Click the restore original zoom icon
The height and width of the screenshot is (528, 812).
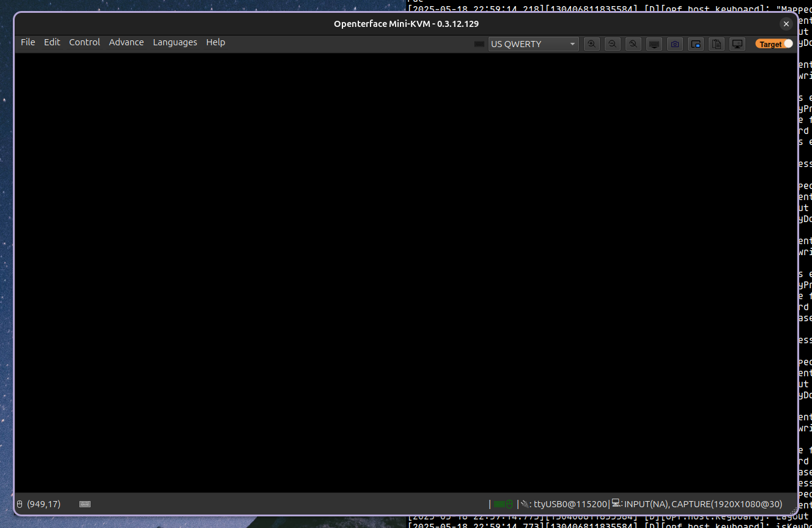pyautogui.click(x=633, y=44)
